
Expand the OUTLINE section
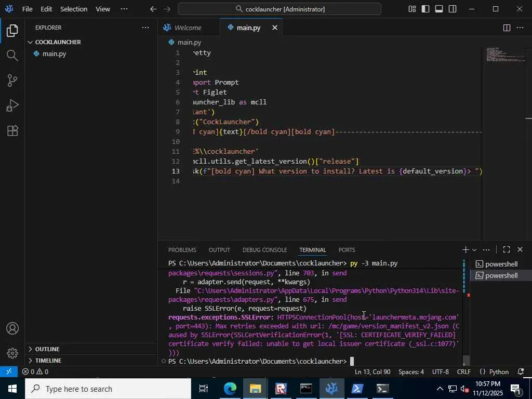tap(47, 349)
